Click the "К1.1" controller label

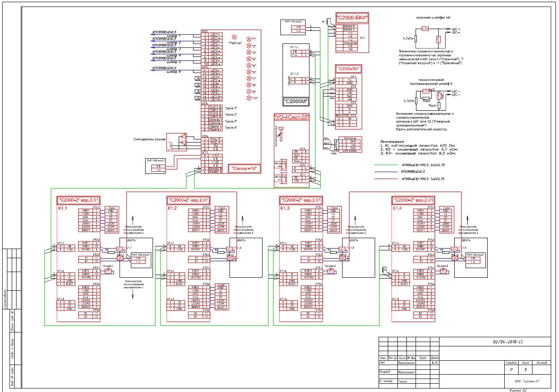[63, 209]
